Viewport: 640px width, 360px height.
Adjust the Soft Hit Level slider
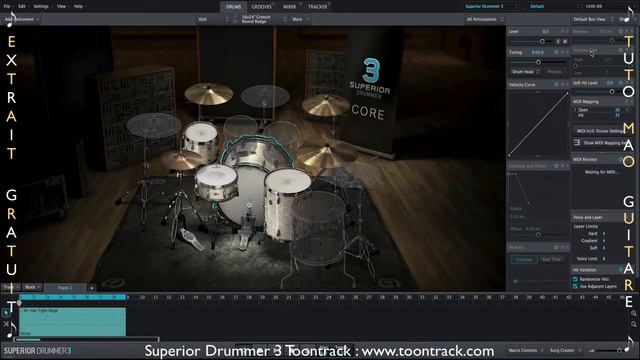[x=611, y=92]
